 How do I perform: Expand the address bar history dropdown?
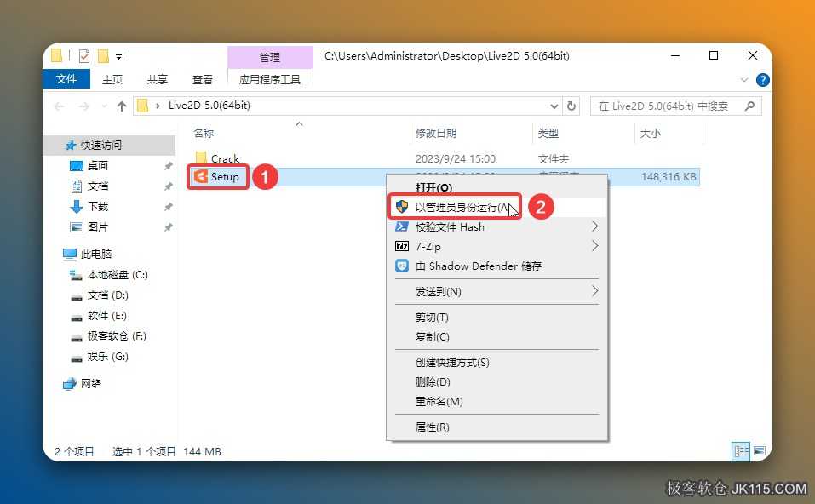(554, 106)
